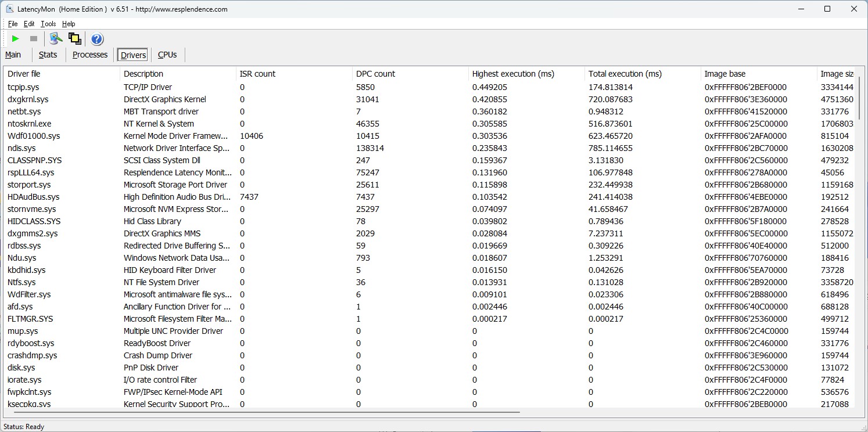
Task: Click DPC count value 138314
Action: pos(371,148)
